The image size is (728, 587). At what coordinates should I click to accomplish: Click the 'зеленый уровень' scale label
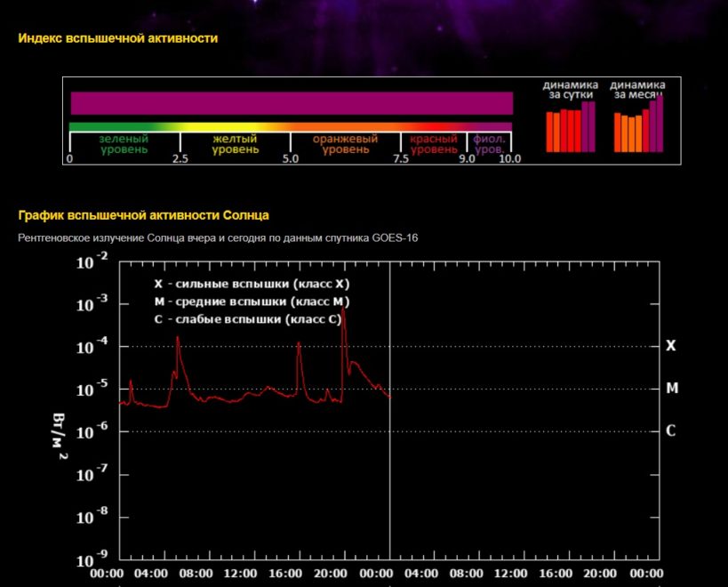click(124, 144)
